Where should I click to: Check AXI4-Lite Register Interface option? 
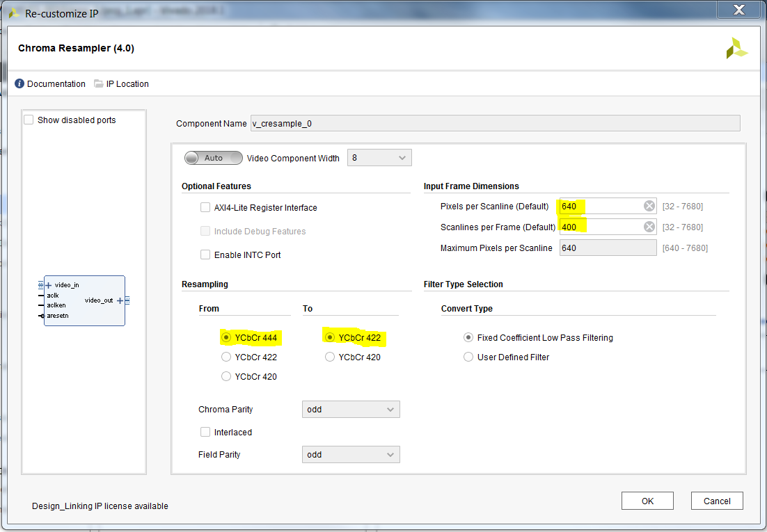(x=205, y=207)
